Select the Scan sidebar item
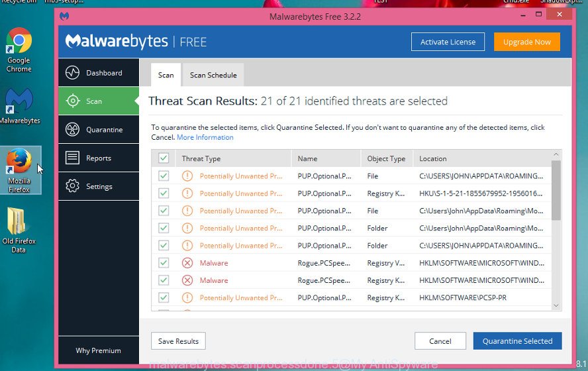The image size is (588, 371). [99, 101]
